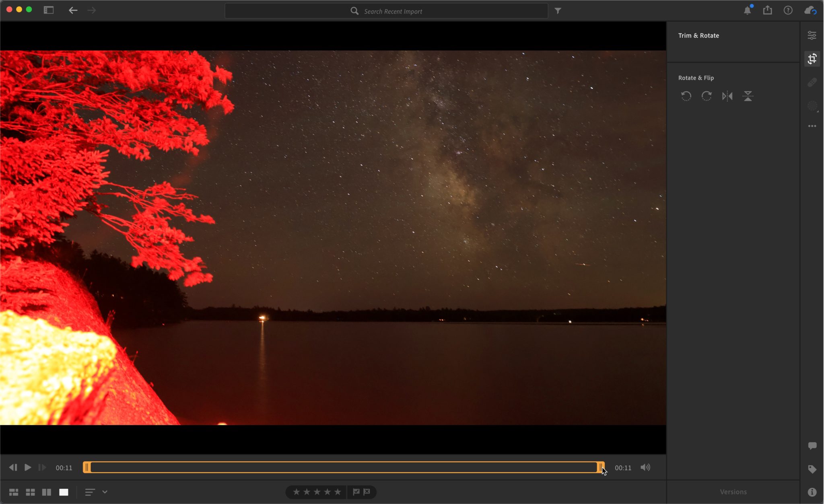Viewport: 824px width, 504px height.
Task: Open the notifications bell panel
Action: [747, 10]
